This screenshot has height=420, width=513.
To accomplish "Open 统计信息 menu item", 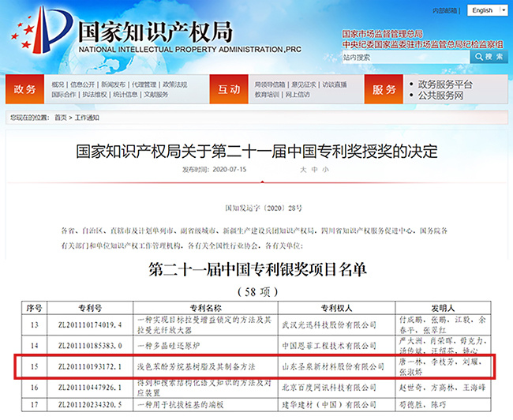I will coord(125,94).
